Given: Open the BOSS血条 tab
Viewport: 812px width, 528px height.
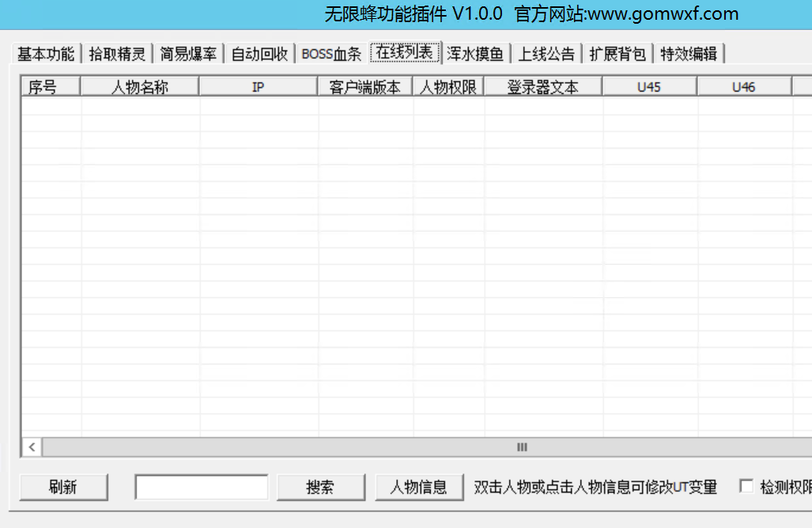Looking at the screenshot, I should [x=331, y=54].
